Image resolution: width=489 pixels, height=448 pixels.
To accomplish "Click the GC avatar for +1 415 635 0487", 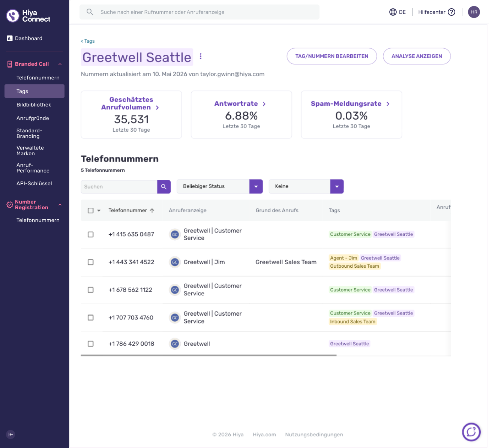I will pyautogui.click(x=175, y=234).
